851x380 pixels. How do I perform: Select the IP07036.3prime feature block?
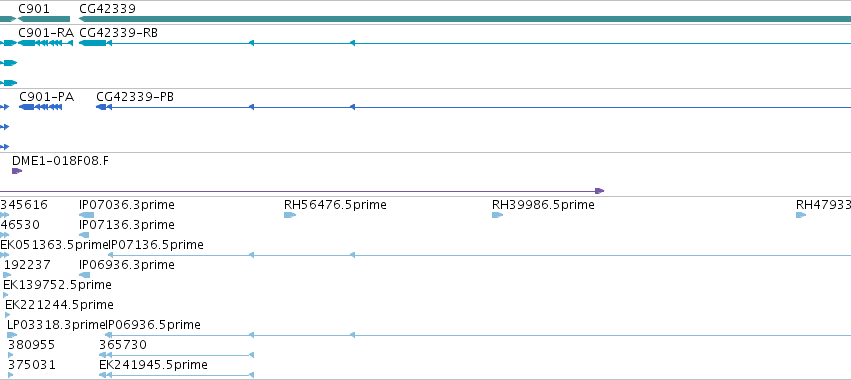[x=87, y=215]
